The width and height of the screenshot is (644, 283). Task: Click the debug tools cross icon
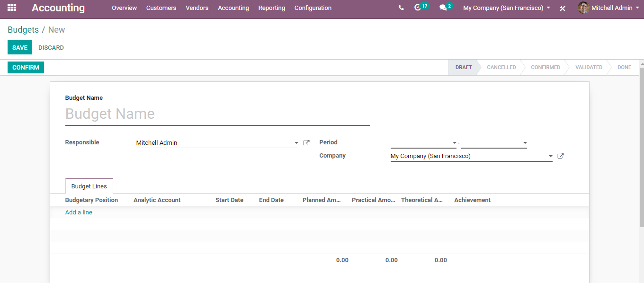coord(563,9)
